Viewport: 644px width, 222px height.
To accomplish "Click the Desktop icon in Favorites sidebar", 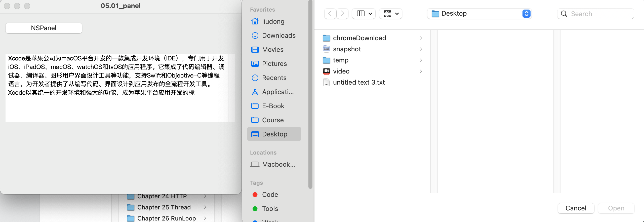I will [x=255, y=134].
